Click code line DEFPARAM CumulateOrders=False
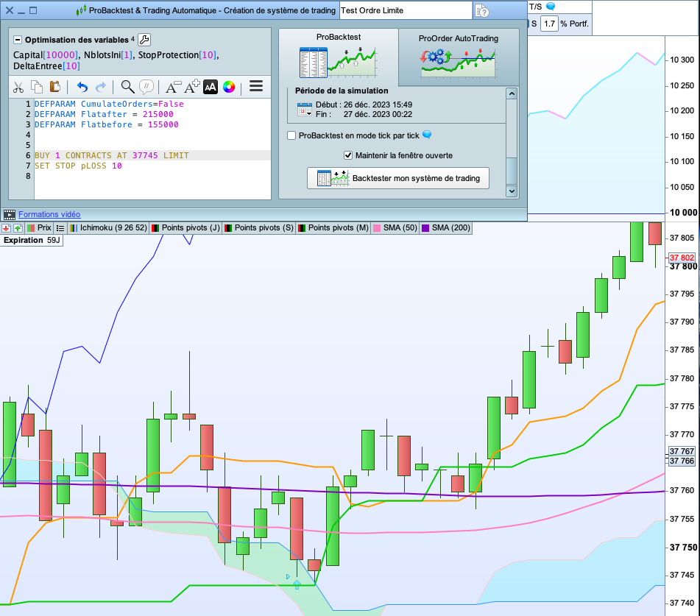Screen dimensions: 700x616 [x=109, y=104]
